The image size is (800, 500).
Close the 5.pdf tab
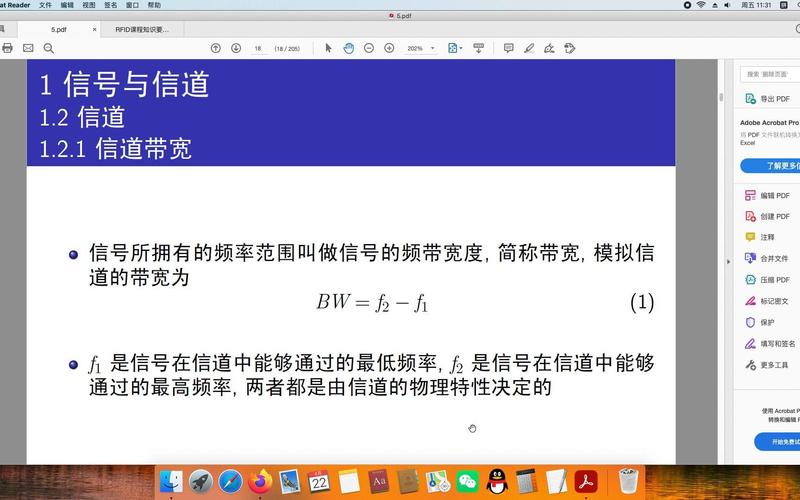(x=94, y=30)
